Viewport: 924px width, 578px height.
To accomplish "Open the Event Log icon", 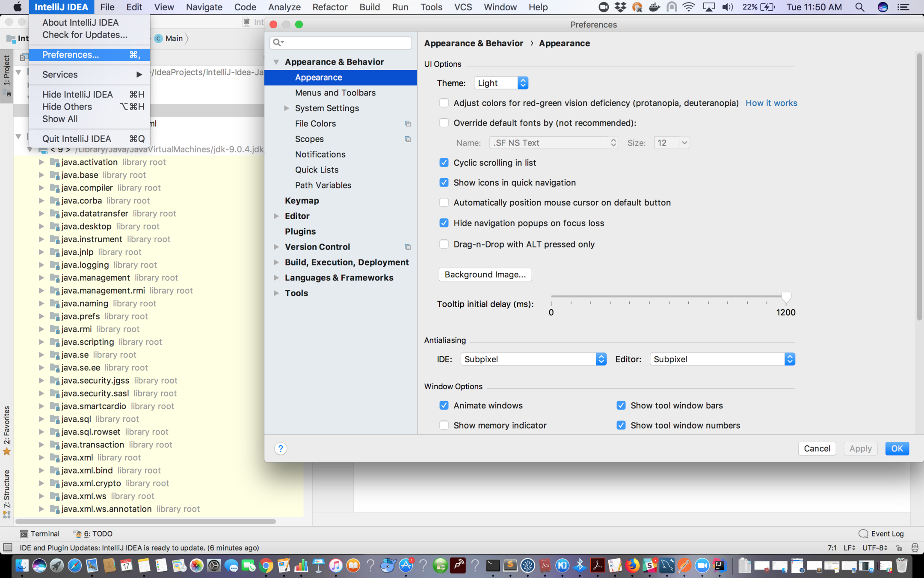I will tap(863, 533).
